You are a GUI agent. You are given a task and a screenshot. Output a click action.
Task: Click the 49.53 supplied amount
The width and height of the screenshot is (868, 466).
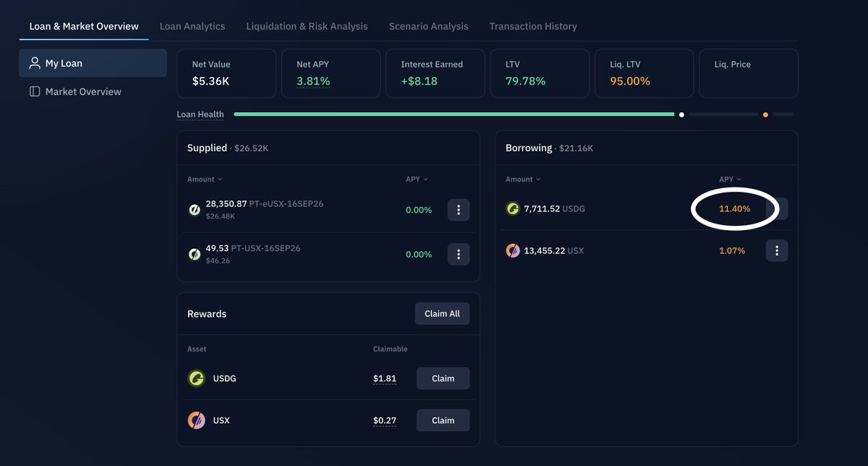(x=217, y=248)
